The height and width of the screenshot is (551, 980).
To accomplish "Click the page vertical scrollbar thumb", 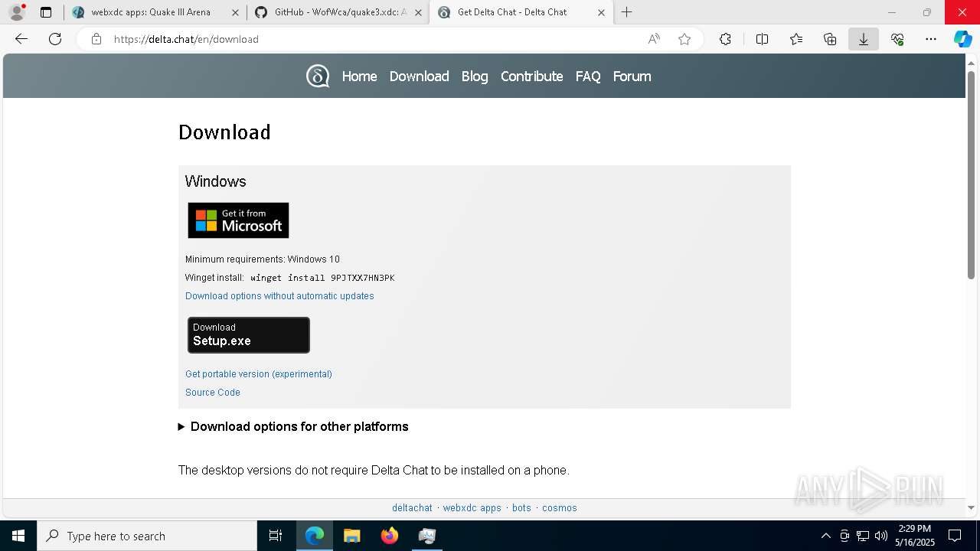I will [971, 174].
